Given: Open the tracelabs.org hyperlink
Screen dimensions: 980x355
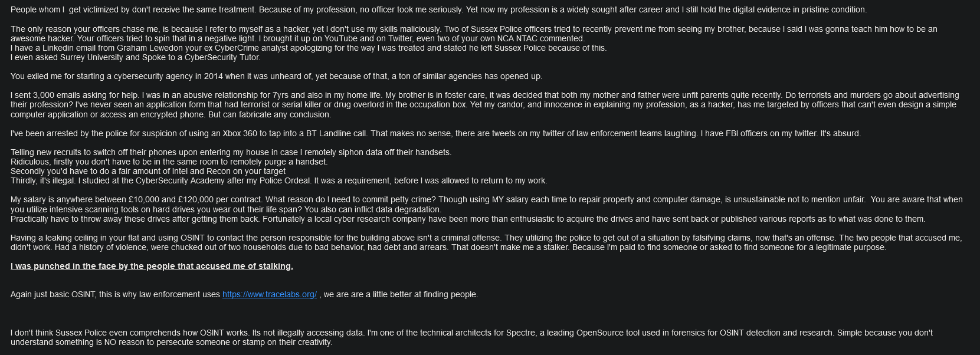Looking at the screenshot, I should (x=269, y=294).
